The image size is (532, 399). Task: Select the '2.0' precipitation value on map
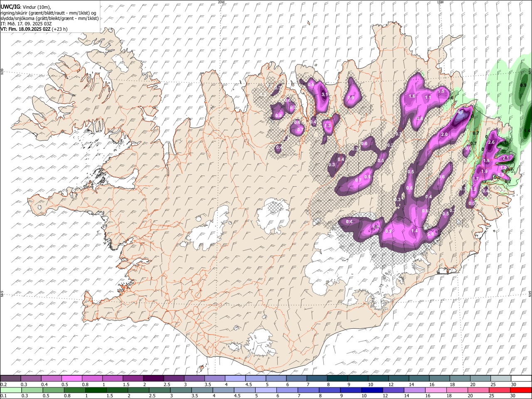coord(444,134)
